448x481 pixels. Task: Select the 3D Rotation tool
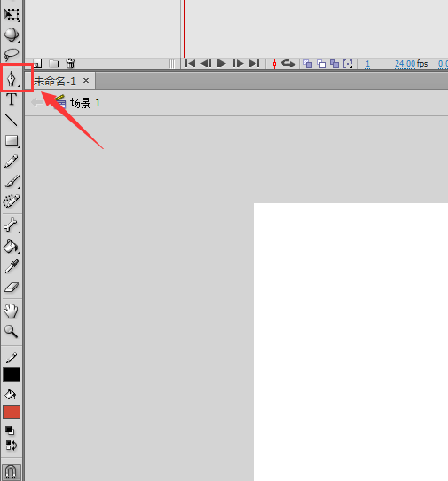[x=12, y=35]
